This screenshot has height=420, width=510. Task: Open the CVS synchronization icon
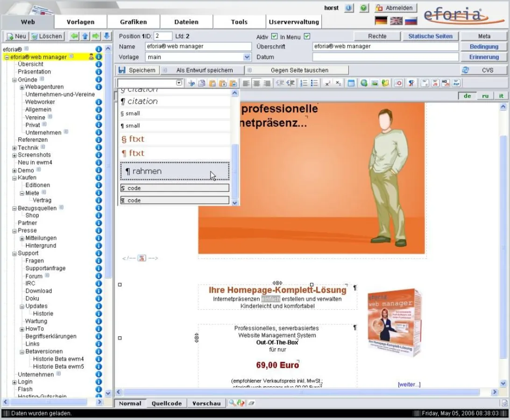point(465,70)
